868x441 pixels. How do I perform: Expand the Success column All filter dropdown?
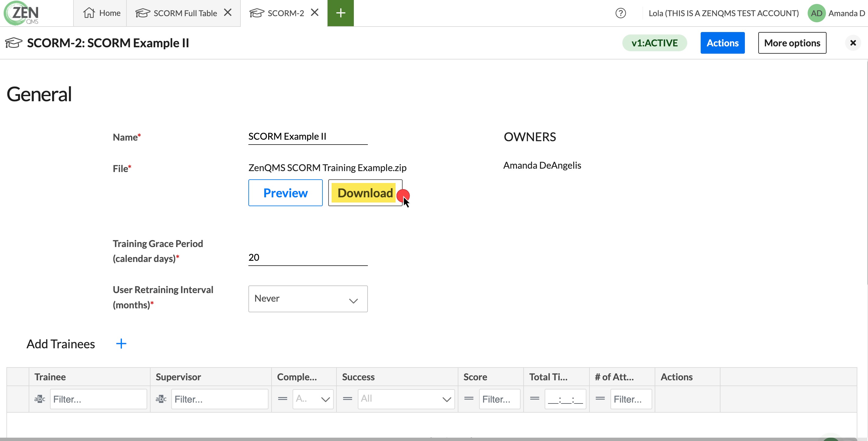pos(406,399)
